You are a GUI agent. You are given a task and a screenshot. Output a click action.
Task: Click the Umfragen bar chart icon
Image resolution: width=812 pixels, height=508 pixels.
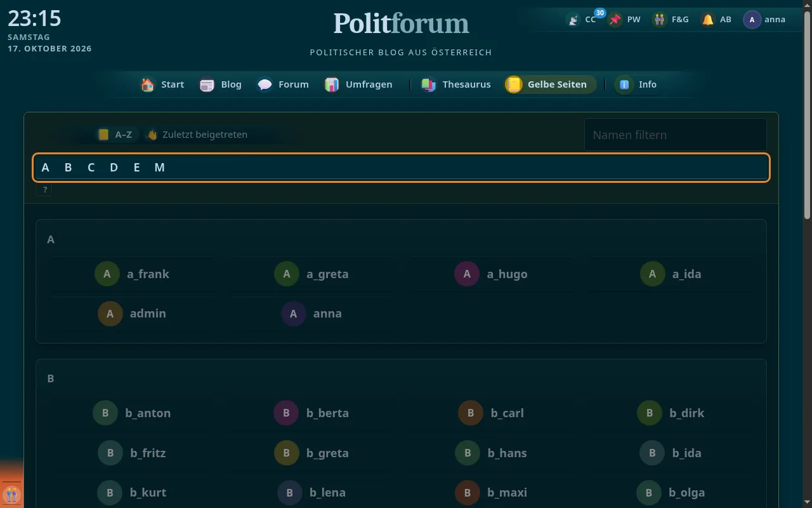[x=332, y=84]
